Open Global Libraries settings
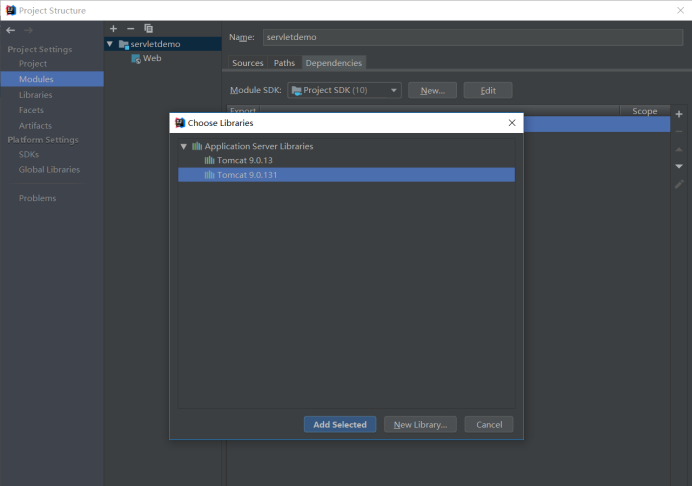The image size is (692, 486). coord(49,170)
